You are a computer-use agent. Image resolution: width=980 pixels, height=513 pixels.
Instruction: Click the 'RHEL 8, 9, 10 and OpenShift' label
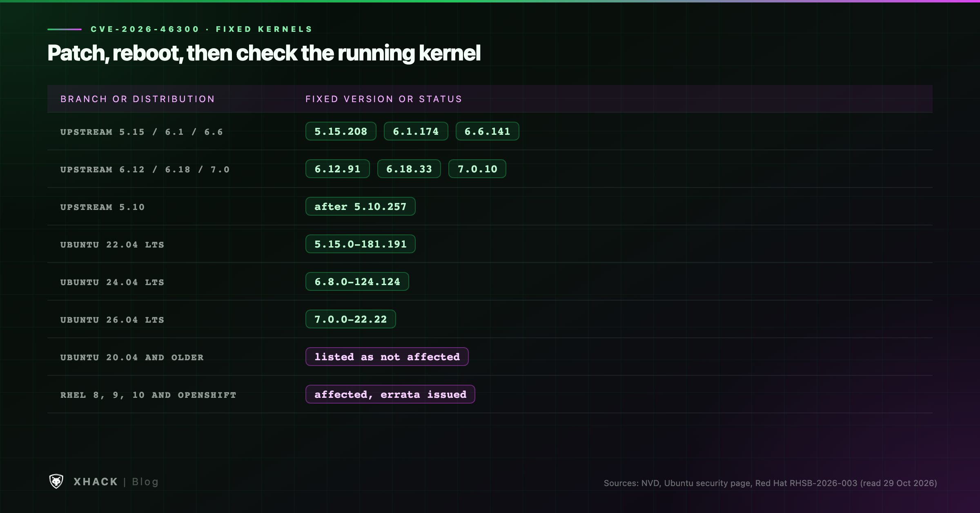[x=148, y=395]
